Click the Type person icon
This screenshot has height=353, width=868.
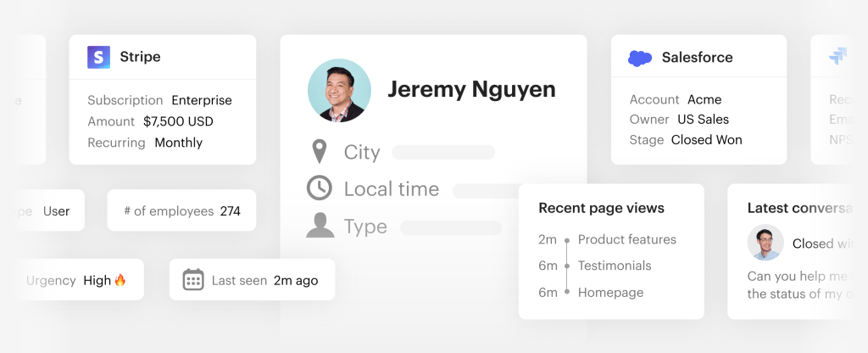320,226
